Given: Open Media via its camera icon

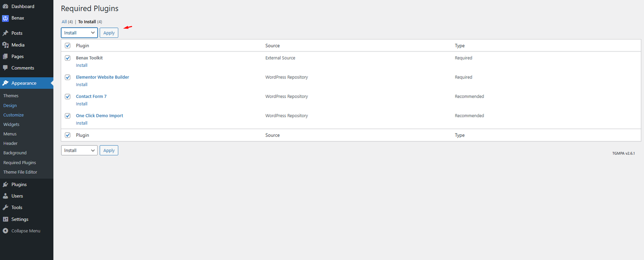Looking at the screenshot, I should pyautogui.click(x=5, y=45).
